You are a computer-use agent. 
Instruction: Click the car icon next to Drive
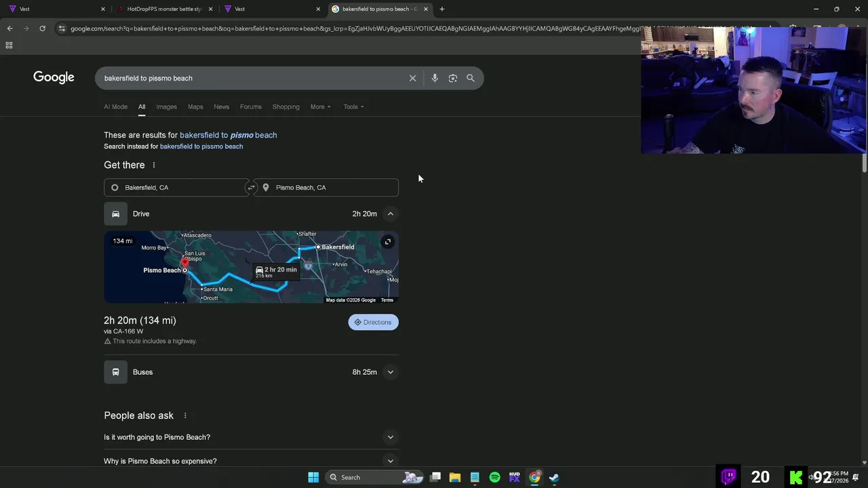[115, 214]
